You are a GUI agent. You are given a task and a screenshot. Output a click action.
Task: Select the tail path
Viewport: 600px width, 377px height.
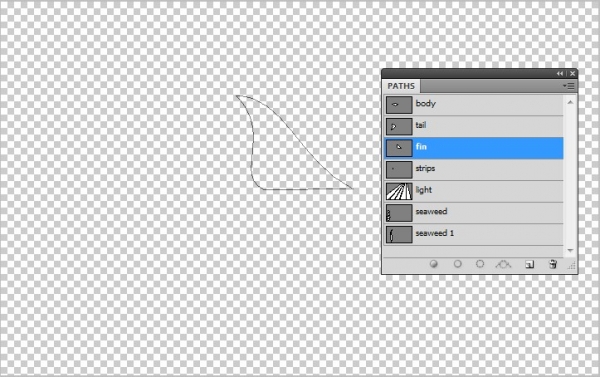[474, 126]
